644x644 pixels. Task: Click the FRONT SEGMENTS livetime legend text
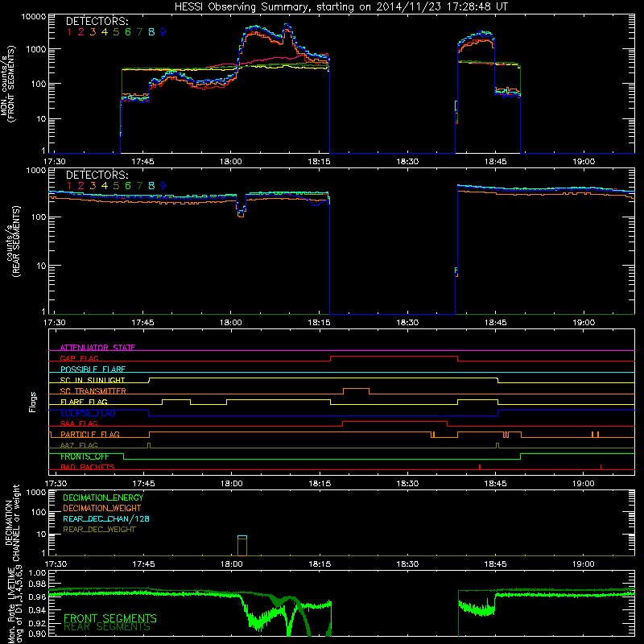[110, 618]
